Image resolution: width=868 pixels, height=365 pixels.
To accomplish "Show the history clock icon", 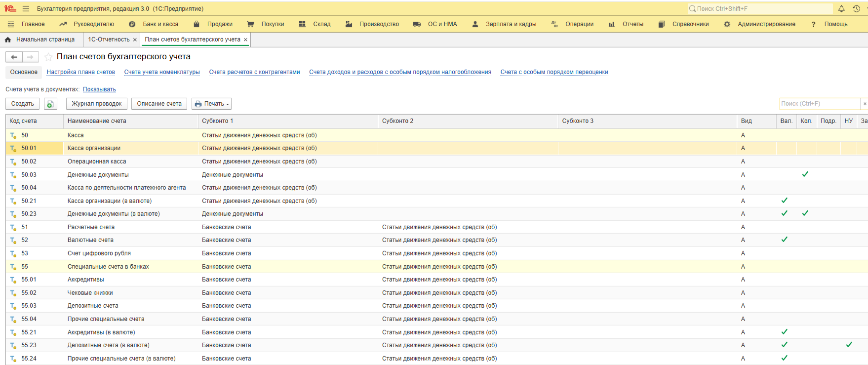I will (x=857, y=8).
